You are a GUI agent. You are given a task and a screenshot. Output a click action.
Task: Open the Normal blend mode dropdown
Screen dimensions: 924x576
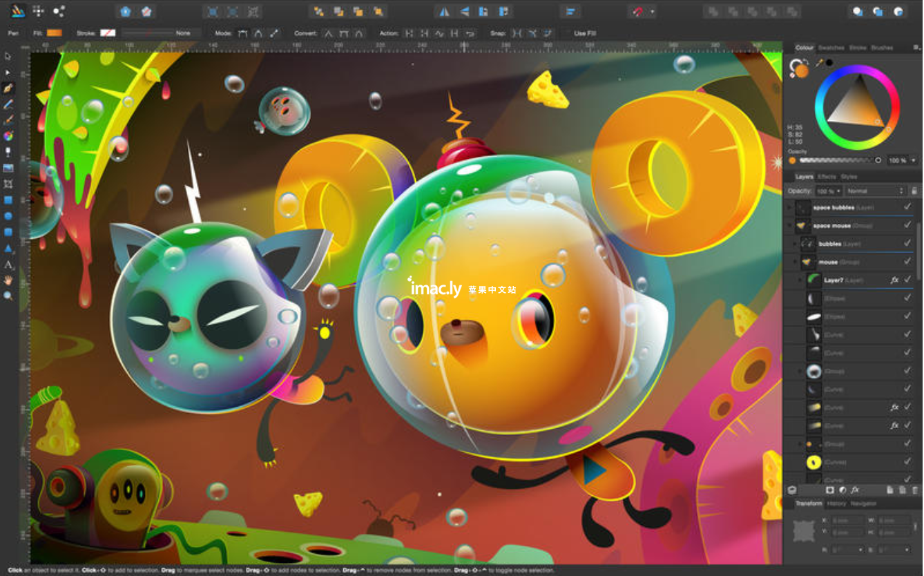[x=874, y=191]
